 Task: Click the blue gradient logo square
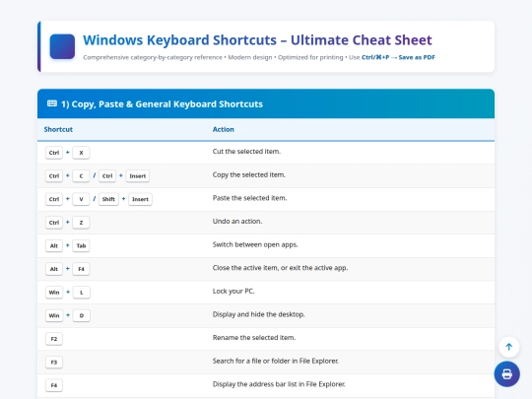[62, 46]
